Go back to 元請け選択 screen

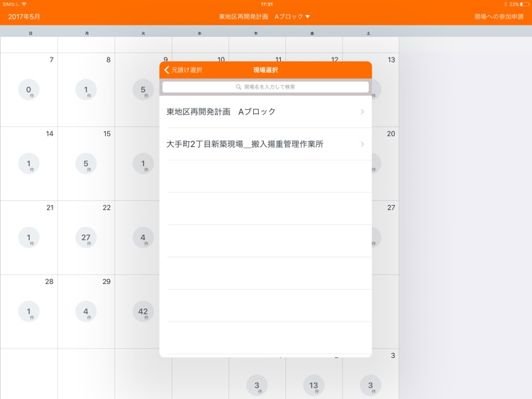point(183,70)
